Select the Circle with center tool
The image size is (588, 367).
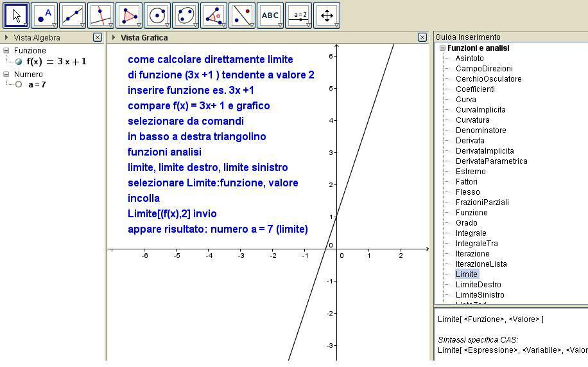click(157, 15)
